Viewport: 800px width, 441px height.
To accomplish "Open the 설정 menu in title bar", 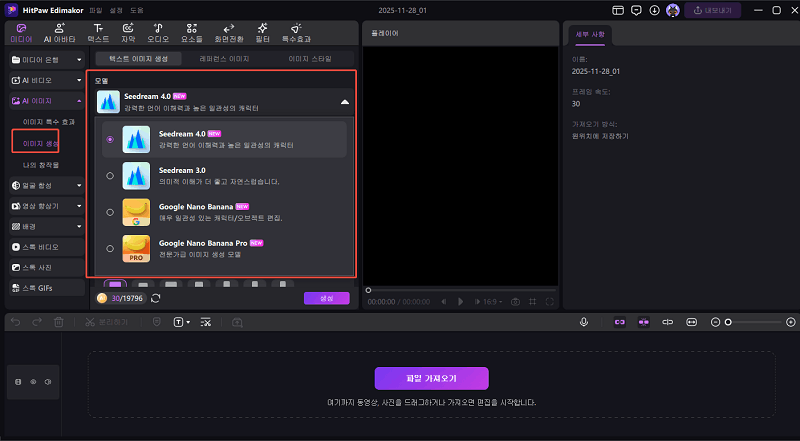I will point(116,10).
